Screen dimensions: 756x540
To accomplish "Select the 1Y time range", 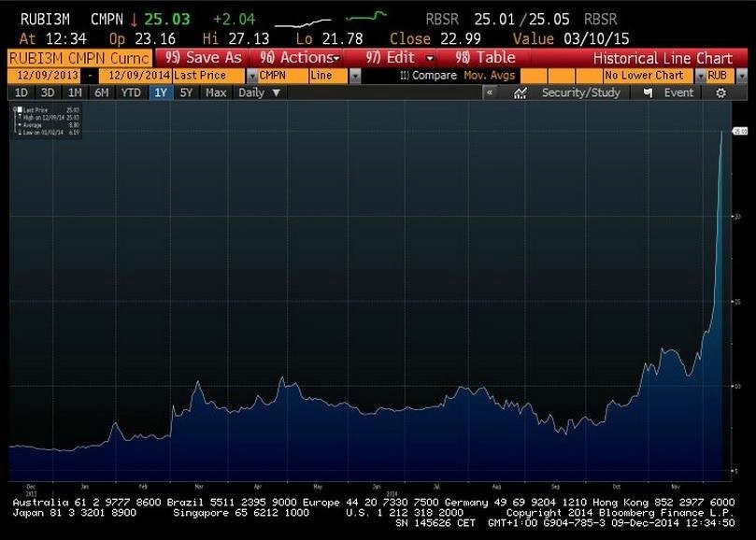I will tap(161, 92).
